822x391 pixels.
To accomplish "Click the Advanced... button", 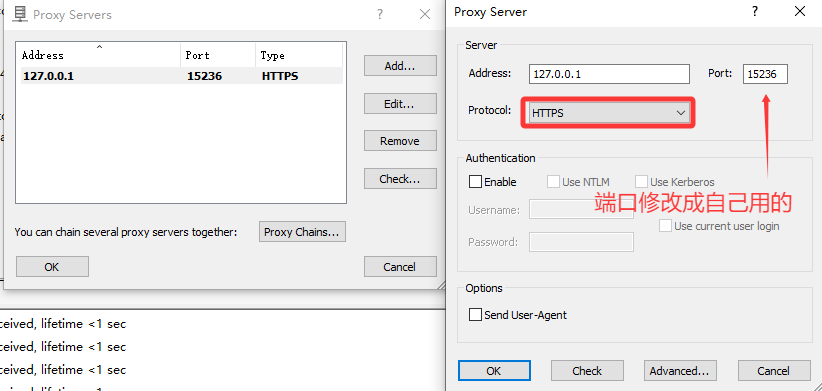I will (680, 371).
